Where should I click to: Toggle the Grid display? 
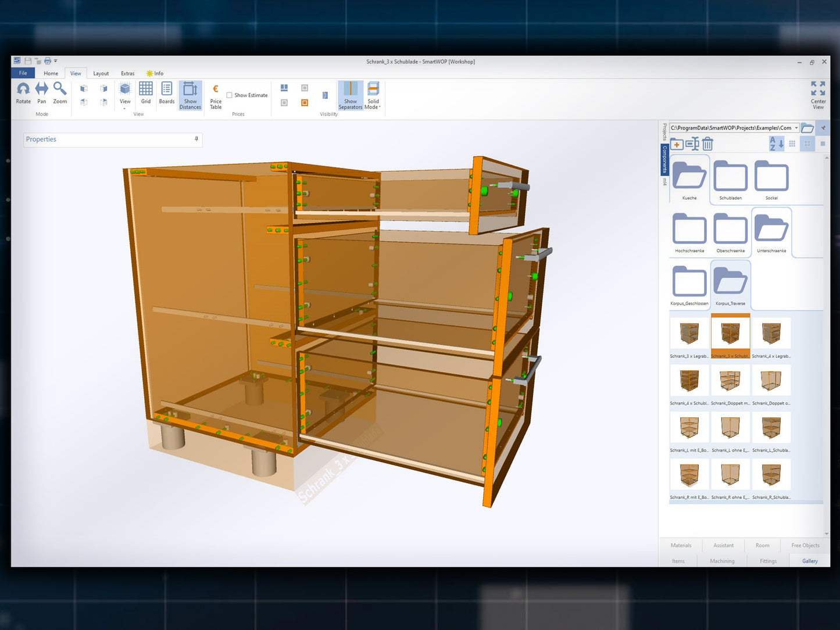146,93
